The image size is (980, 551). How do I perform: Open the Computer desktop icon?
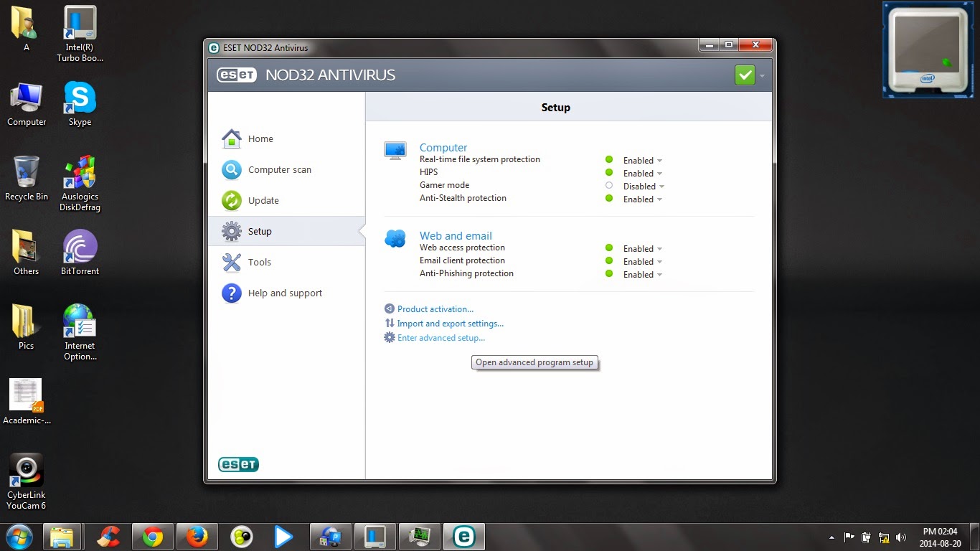[27, 104]
